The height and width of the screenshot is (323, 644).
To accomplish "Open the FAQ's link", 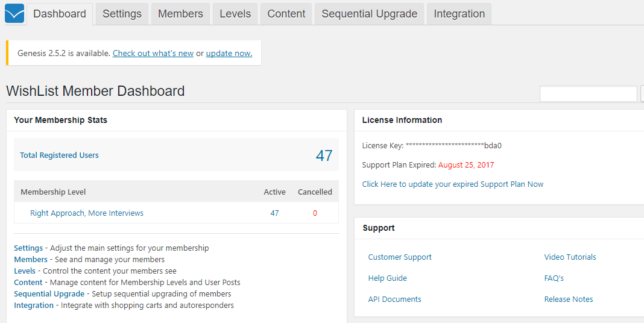I will [x=554, y=278].
